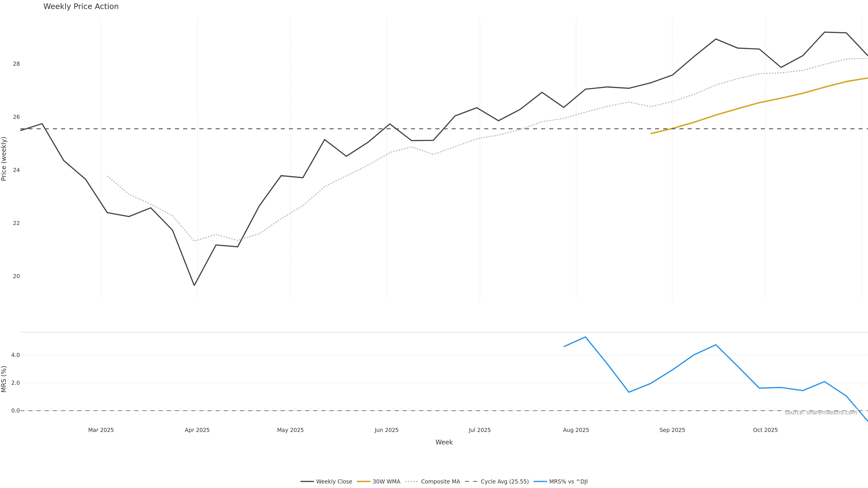Image resolution: width=868 pixels, height=488 pixels.
Task: Click the Weekly Price Action chart title
Action: (x=81, y=6)
